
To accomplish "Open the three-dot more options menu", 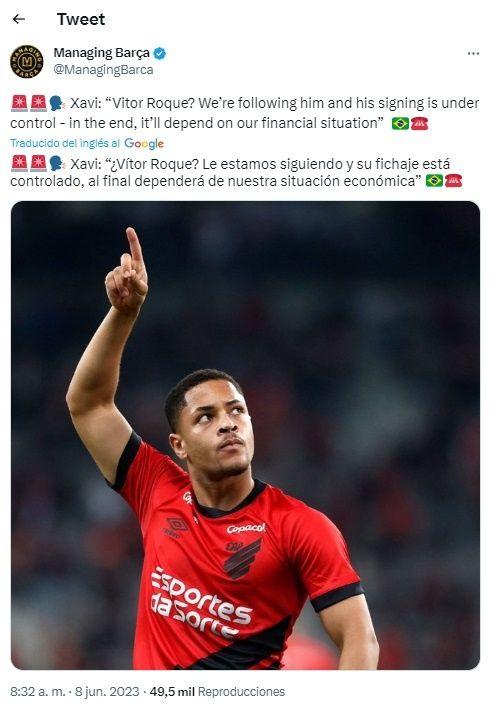I will [x=473, y=53].
